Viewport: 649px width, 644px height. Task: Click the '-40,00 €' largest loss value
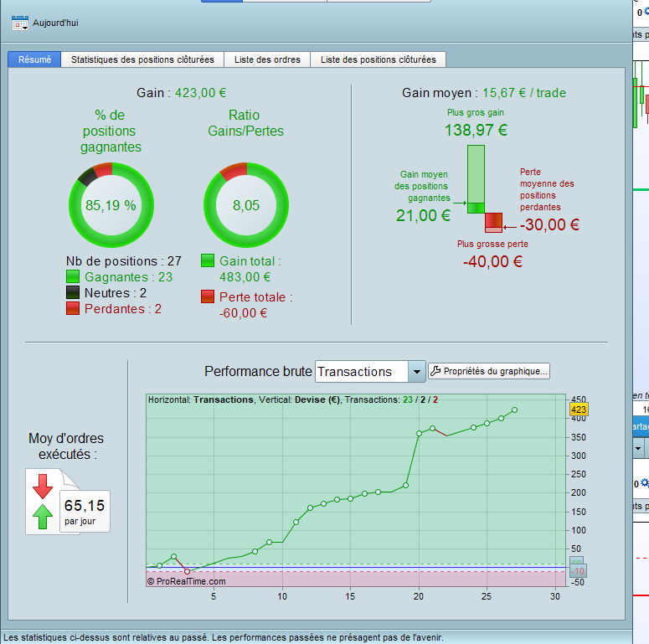pyautogui.click(x=493, y=261)
